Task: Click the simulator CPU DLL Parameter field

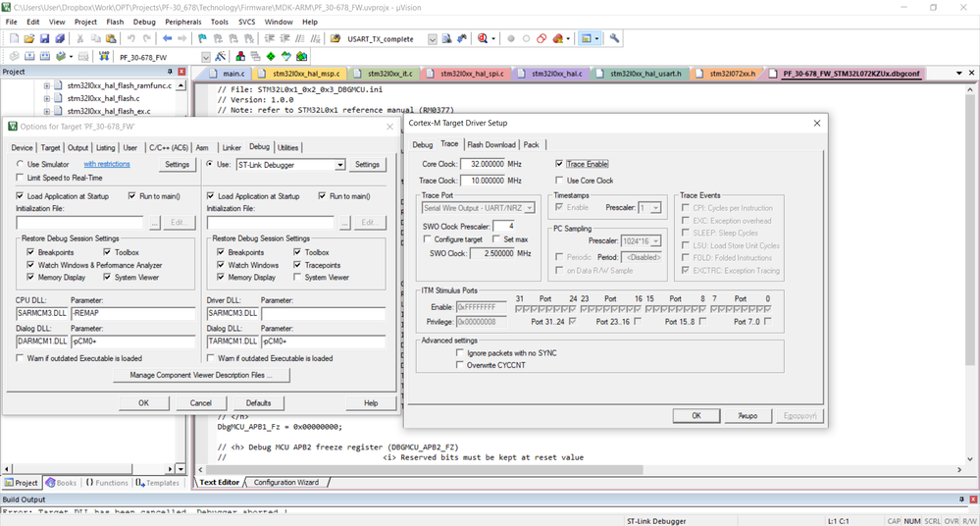Action: [x=132, y=313]
